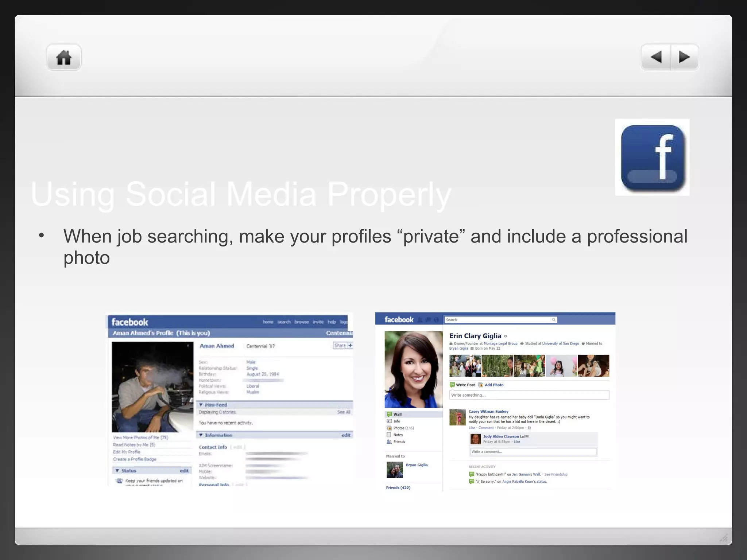Click 'Montage Legal Group' link
This screenshot has width=747, height=560.
[500, 343]
